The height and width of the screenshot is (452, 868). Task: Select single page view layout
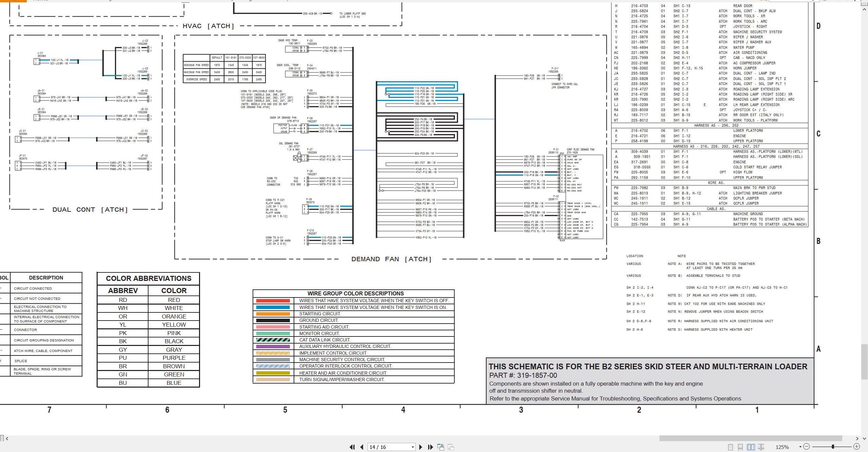[x=731, y=447]
